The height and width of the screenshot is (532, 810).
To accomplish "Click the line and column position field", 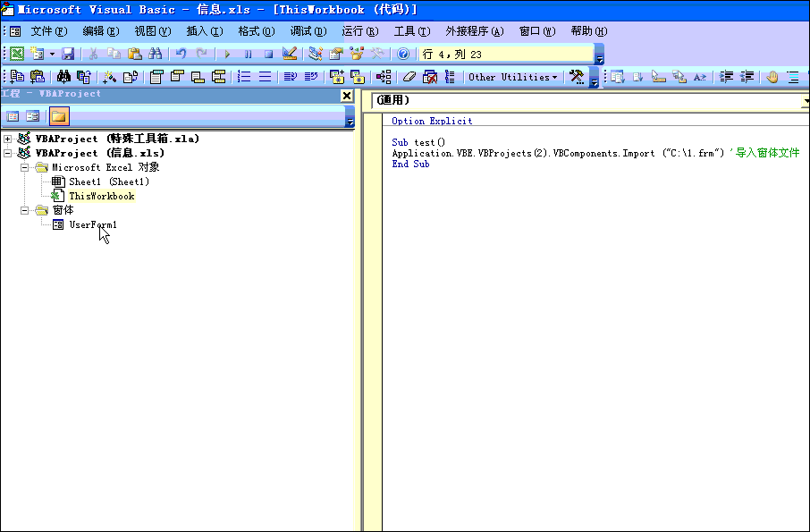I will click(506, 55).
